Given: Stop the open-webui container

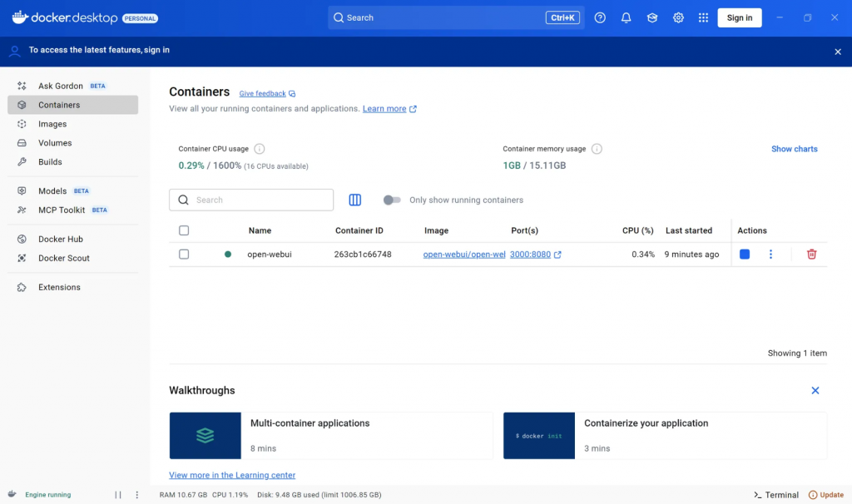Looking at the screenshot, I should (745, 254).
